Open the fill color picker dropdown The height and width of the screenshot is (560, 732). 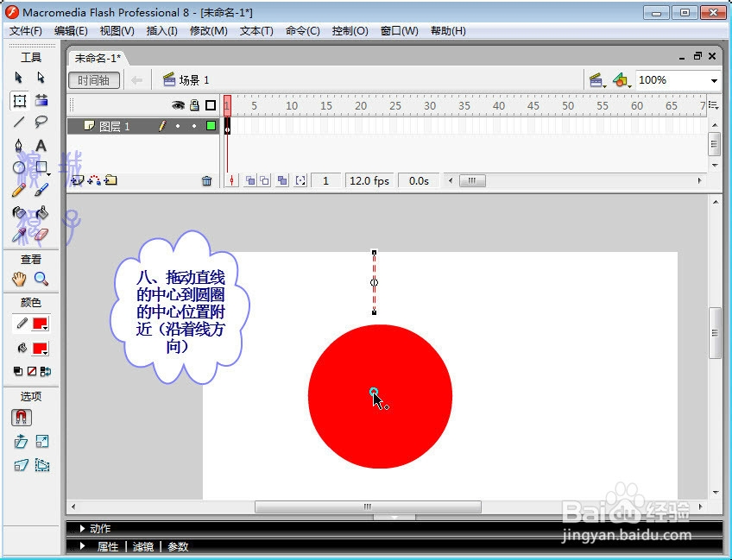pyautogui.click(x=41, y=349)
